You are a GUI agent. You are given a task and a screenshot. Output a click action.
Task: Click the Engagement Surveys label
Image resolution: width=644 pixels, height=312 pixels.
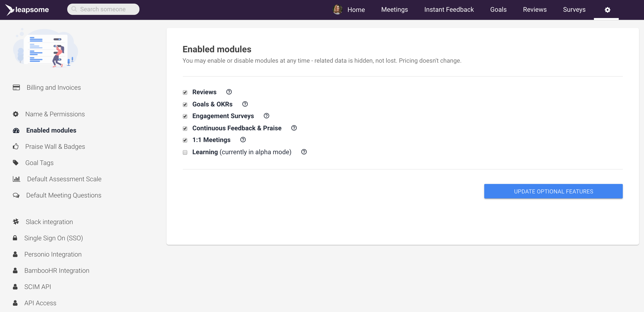click(x=223, y=116)
